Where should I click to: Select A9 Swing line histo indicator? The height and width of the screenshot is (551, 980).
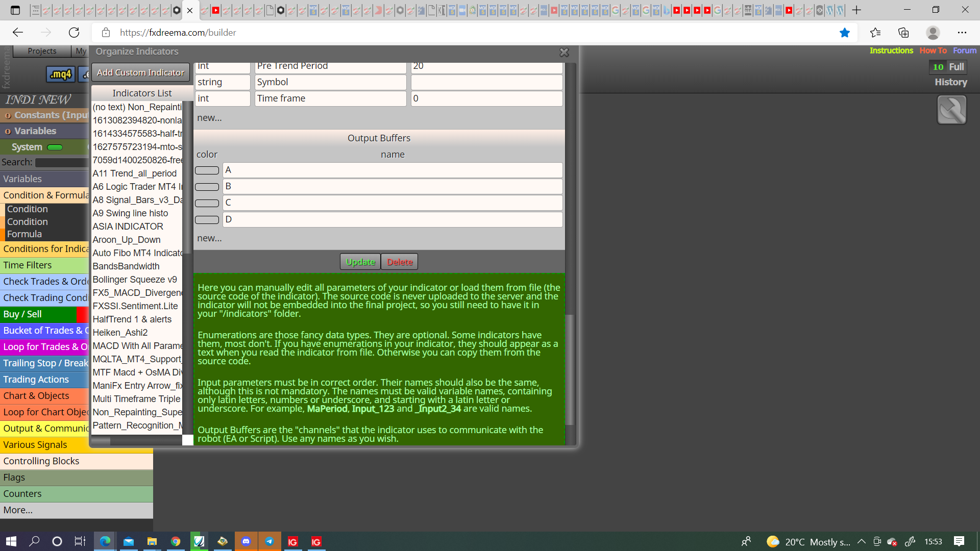130,213
